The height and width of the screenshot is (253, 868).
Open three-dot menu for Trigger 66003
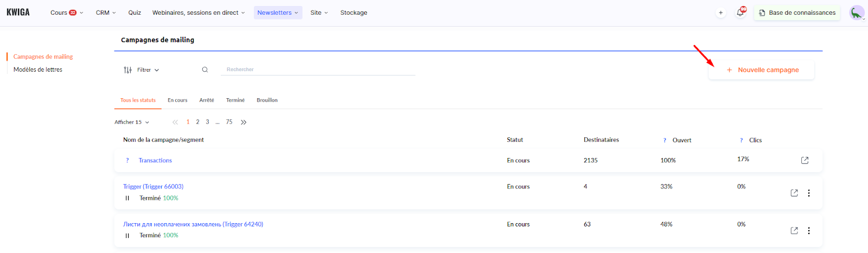tap(809, 193)
